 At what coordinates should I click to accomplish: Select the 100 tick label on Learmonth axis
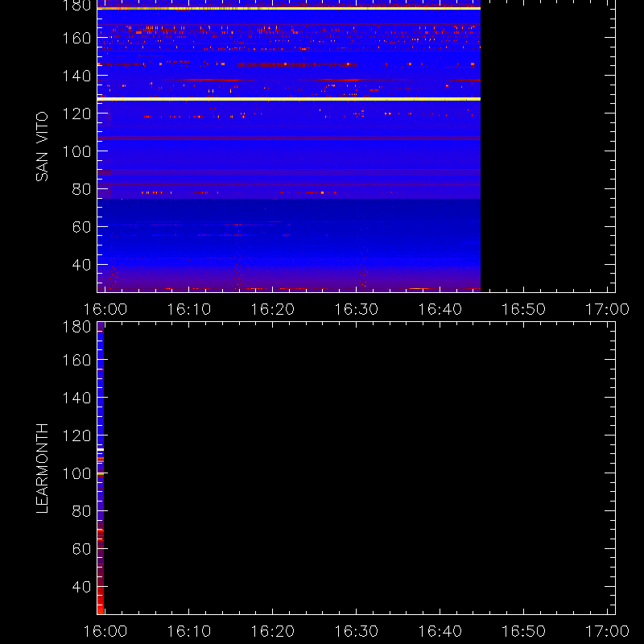click(x=76, y=473)
